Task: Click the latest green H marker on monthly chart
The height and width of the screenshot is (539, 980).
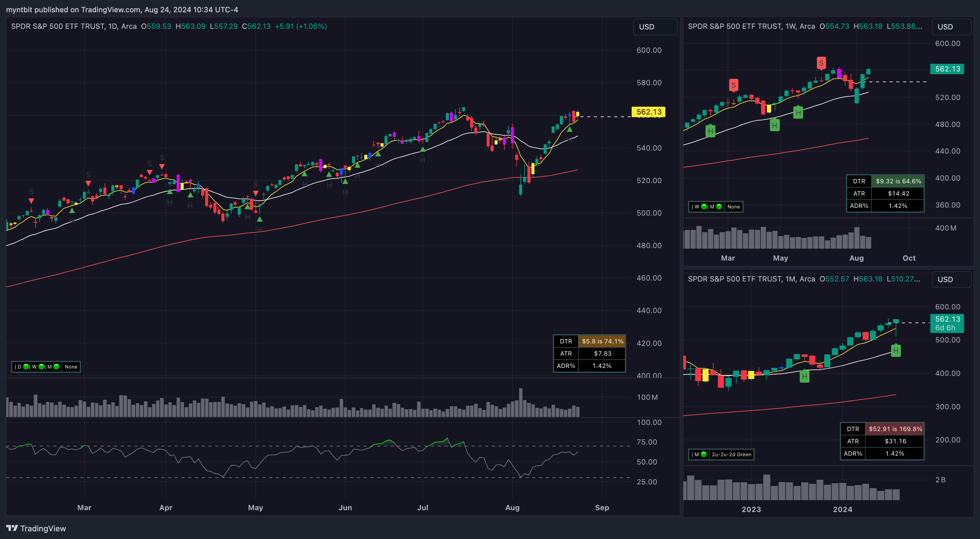Action: (896, 350)
